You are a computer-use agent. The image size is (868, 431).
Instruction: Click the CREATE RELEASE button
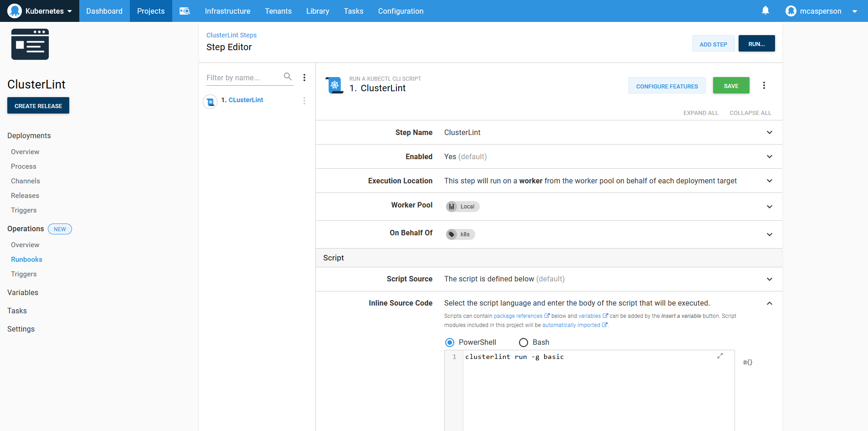click(x=38, y=105)
